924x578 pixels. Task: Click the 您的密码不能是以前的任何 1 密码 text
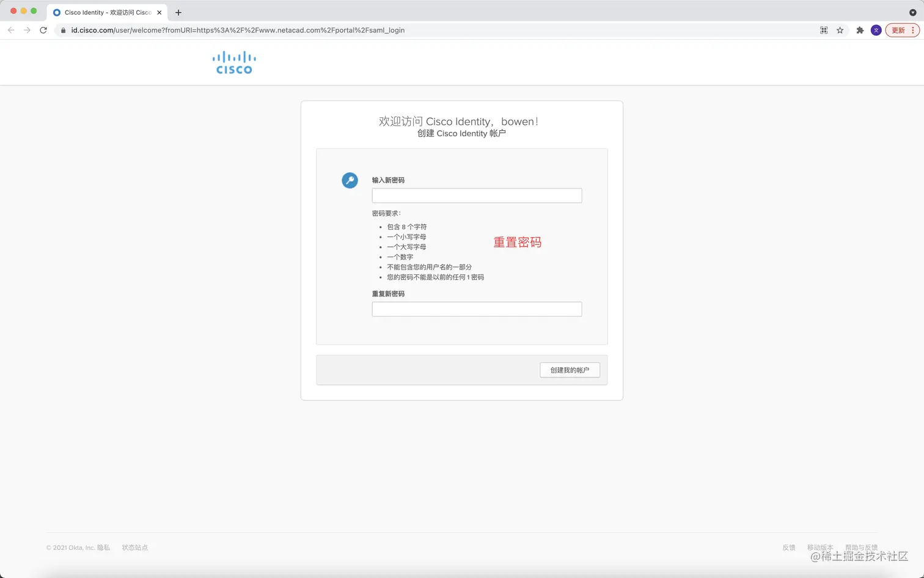[436, 277]
